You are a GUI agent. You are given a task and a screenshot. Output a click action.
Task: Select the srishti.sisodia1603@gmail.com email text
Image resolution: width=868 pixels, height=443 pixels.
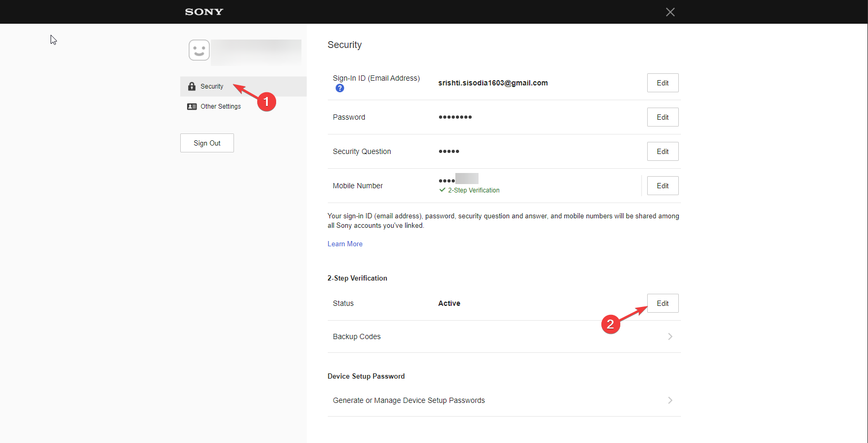(x=493, y=83)
